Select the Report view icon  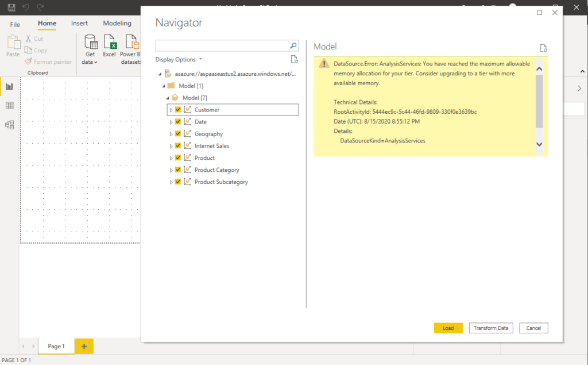coord(9,86)
